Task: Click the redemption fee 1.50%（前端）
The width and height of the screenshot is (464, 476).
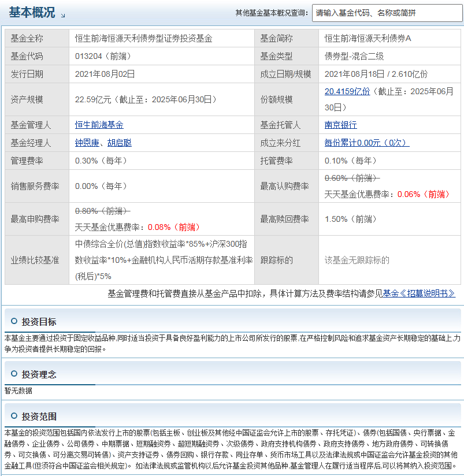Action: tap(351, 219)
